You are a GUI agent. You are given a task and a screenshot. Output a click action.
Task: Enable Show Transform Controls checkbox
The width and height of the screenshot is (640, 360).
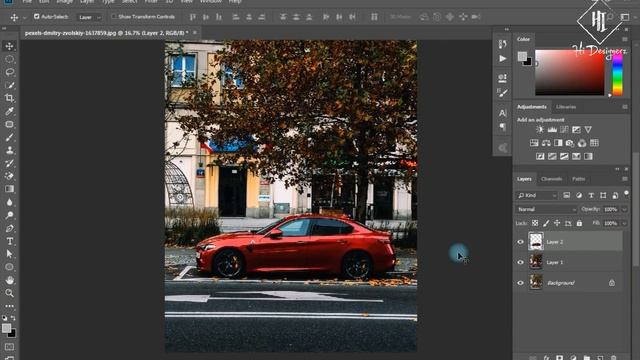coord(114,17)
